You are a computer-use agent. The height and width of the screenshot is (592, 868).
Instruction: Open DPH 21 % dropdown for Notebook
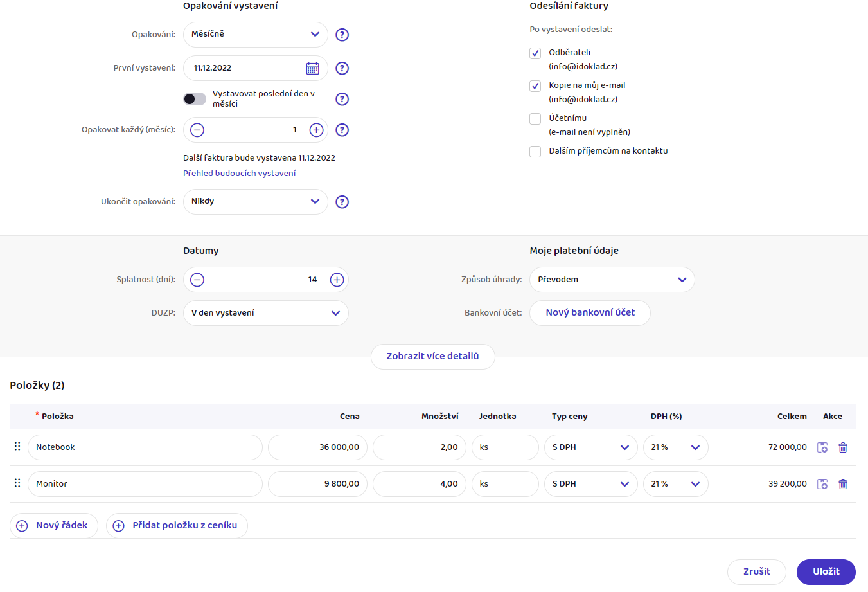click(676, 447)
